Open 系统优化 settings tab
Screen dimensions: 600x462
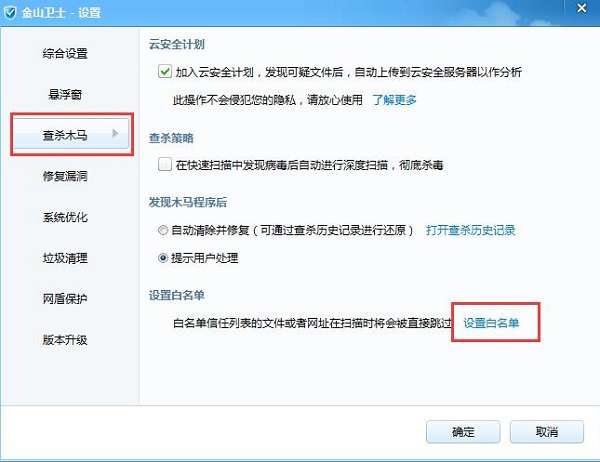tap(65, 217)
